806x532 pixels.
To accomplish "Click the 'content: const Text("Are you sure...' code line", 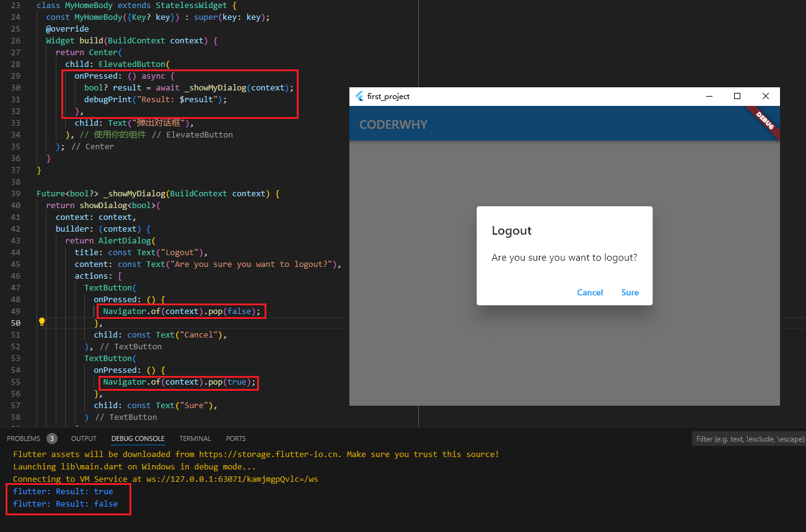I will 209,264.
